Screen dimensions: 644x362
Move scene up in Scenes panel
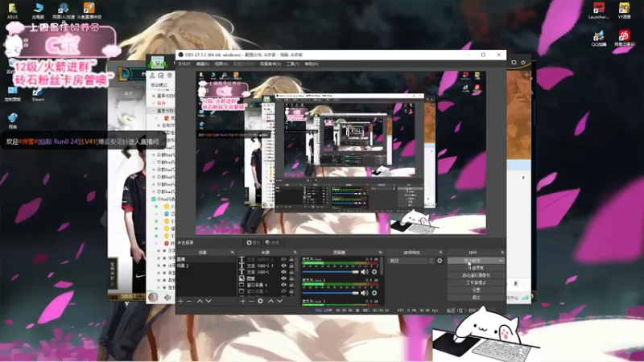coord(200,301)
